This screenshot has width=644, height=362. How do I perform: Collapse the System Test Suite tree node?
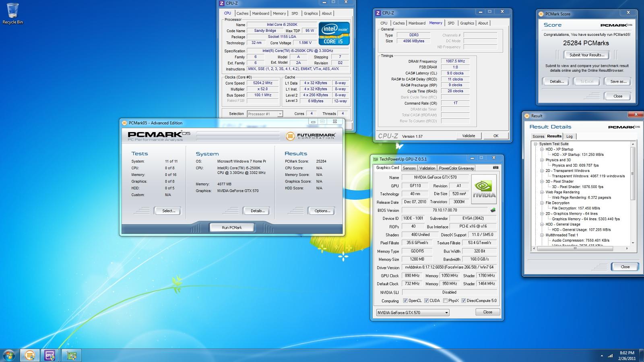(x=536, y=144)
